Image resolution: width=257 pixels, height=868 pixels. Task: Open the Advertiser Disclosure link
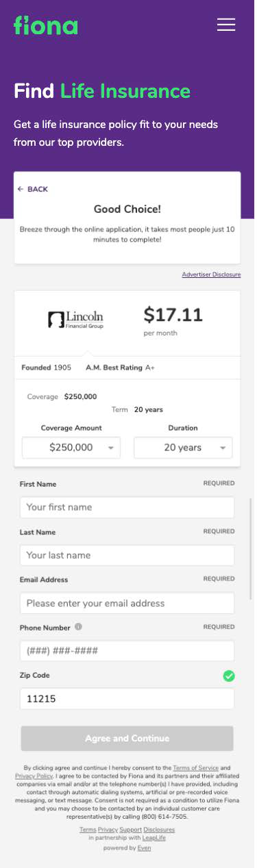click(x=211, y=275)
